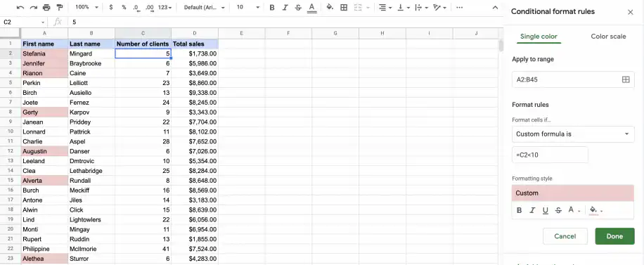
Task: Activate the Paint format tool
Action: pyautogui.click(x=60, y=8)
